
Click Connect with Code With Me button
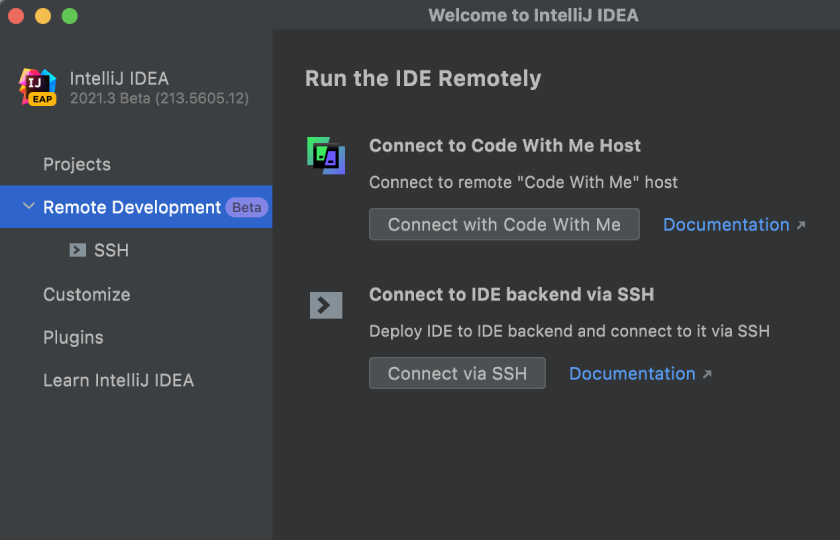(x=504, y=224)
